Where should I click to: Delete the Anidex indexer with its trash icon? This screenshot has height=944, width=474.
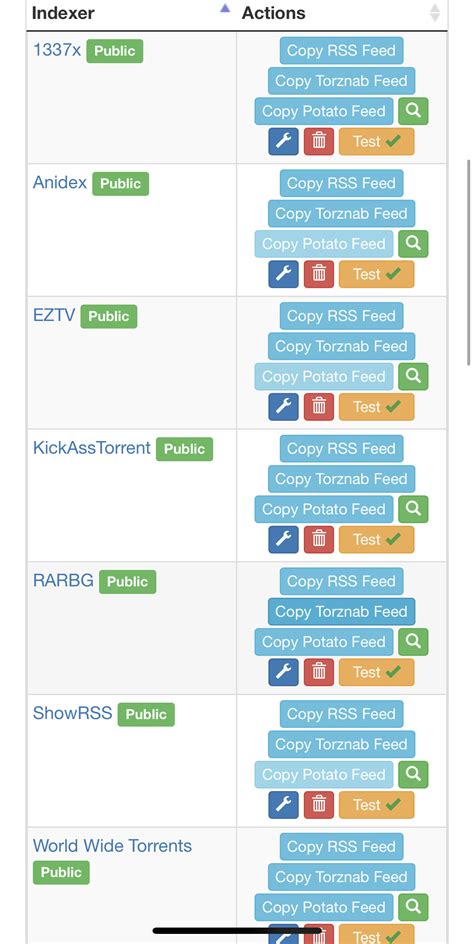click(319, 274)
